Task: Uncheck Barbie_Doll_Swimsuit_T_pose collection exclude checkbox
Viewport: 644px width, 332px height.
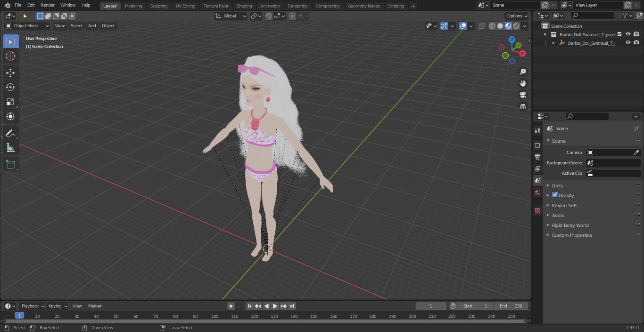Action: point(619,34)
